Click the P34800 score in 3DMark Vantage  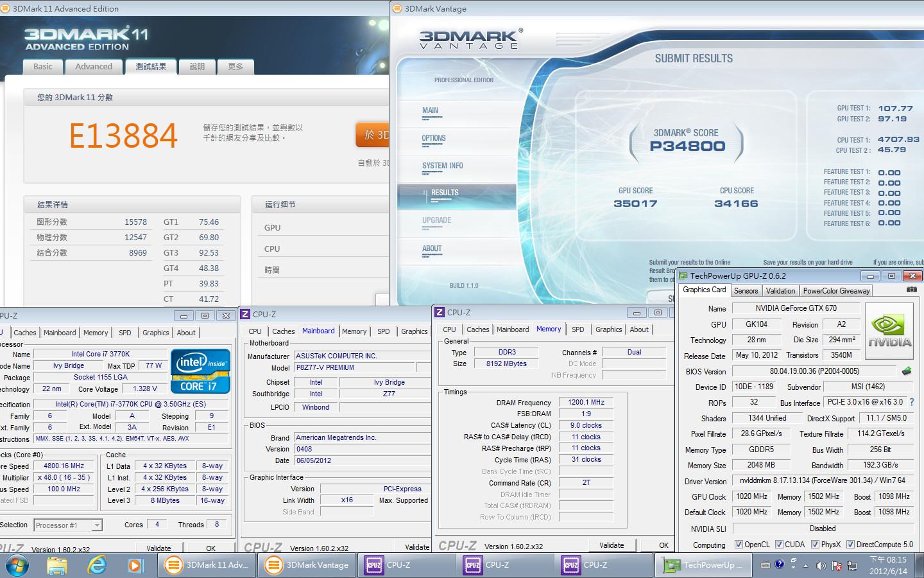pyautogui.click(x=687, y=146)
